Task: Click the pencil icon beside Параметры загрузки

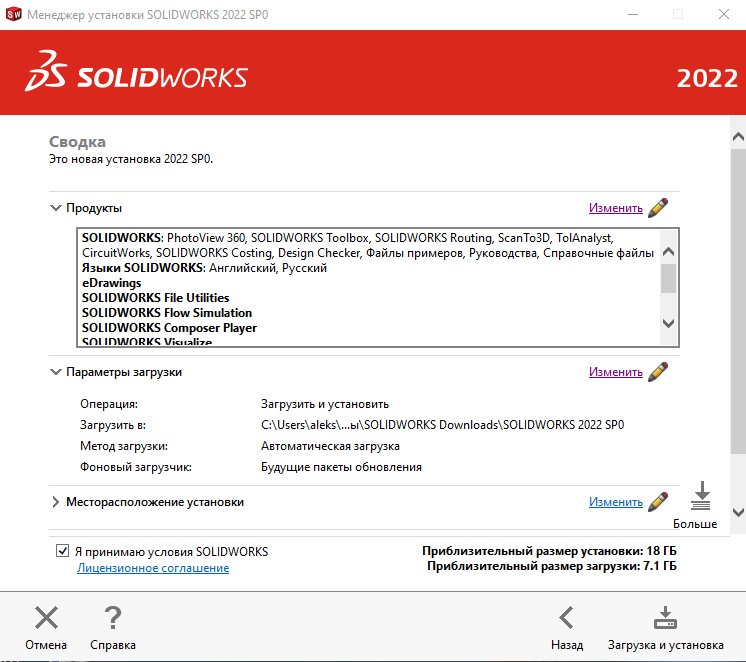Action: tap(658, 372)
